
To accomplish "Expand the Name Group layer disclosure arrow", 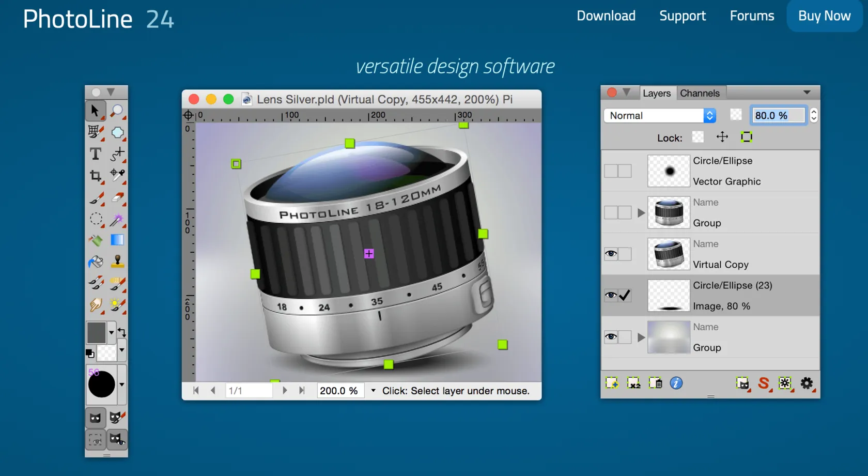I will (641, 212).
